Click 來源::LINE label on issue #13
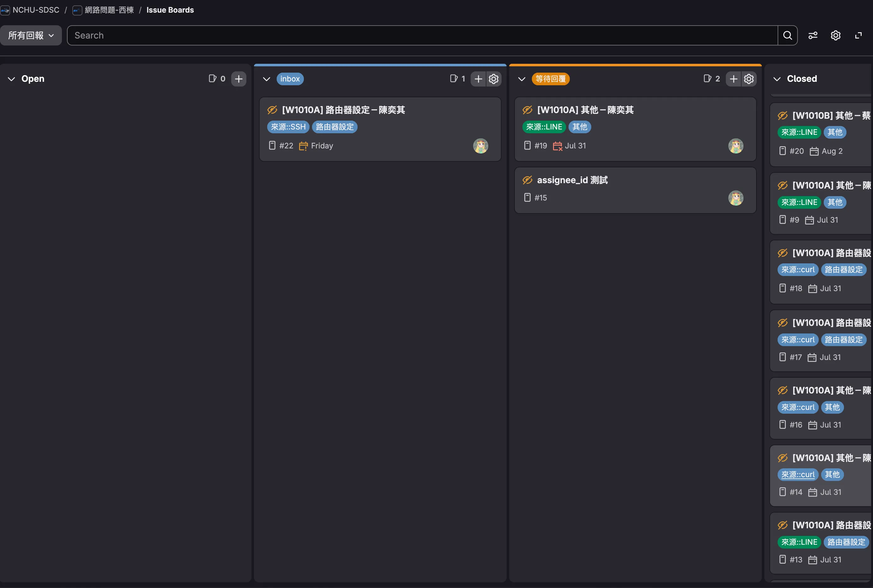The image size is (873, 588). [799, 542]
